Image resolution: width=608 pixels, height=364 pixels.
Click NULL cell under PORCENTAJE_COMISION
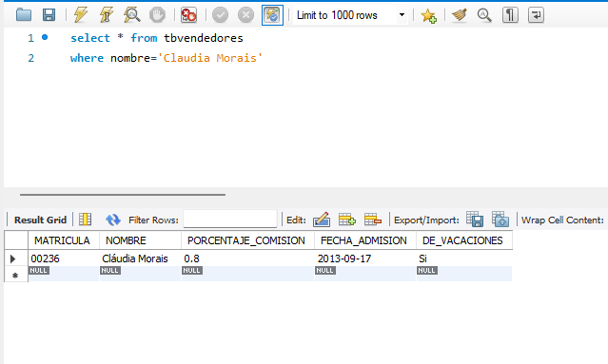(247, 274)
